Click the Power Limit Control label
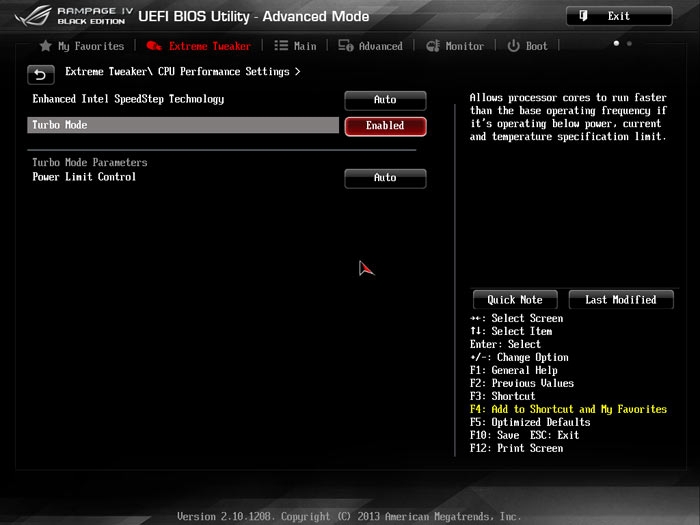Image resolution: width=700 pixels, height=525 pixels. pyautogui.click(x=84, y=177)
